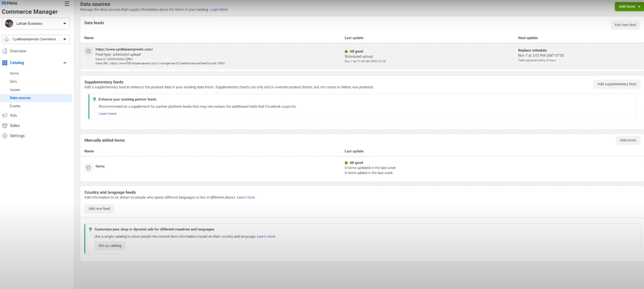Open the Settings menu item

(17, 136)
